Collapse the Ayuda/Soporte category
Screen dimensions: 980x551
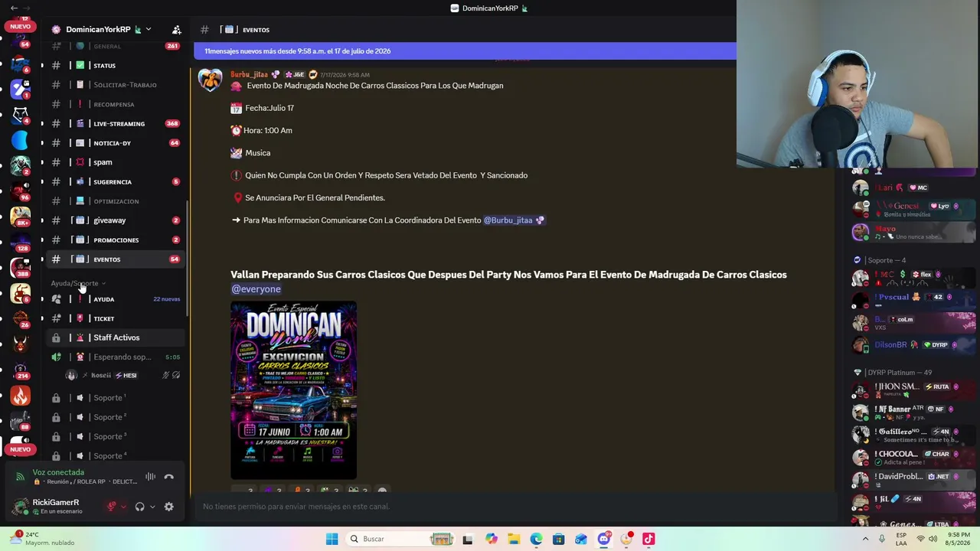tap(78, 283)
